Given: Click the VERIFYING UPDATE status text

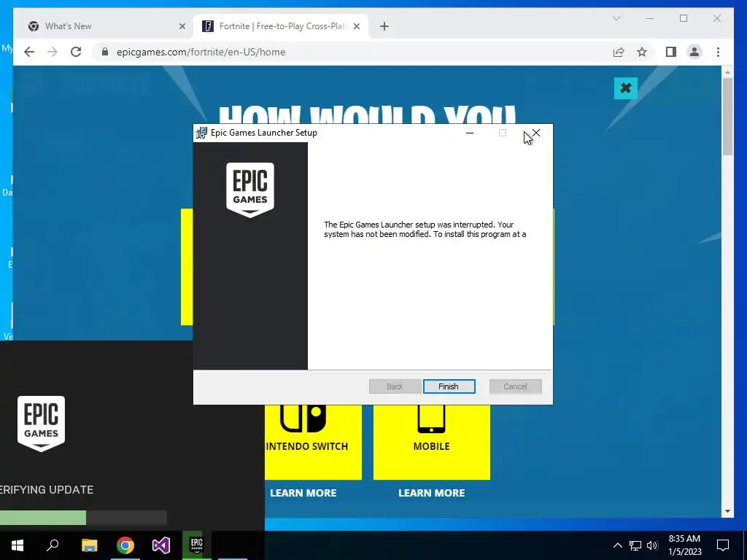Looking at the screenshot, I should click(x=47, y=489).
